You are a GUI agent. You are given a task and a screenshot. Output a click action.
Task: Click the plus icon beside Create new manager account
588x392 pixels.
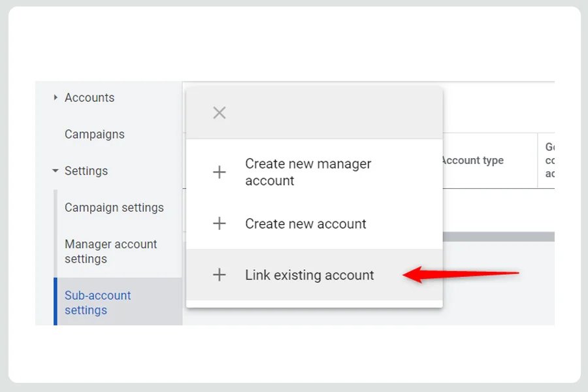click(220, 172)
